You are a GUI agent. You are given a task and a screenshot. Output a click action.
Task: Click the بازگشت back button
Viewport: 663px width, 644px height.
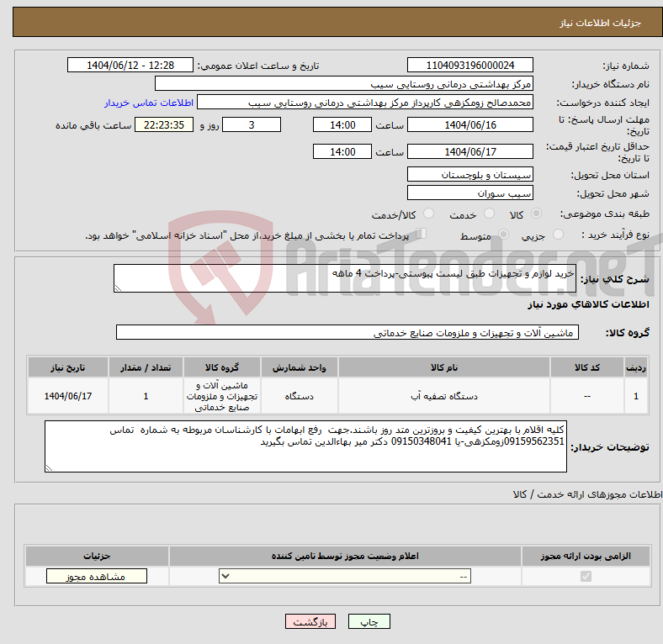(310, 621)
